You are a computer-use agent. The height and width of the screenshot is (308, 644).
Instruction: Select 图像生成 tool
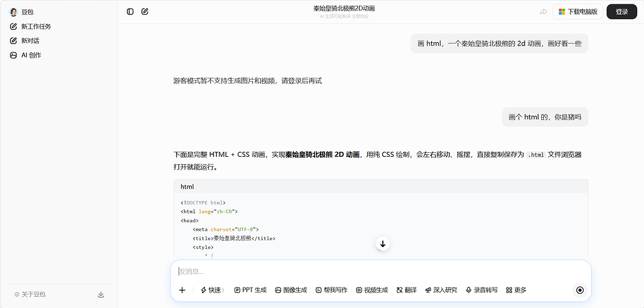pos(291,290)
